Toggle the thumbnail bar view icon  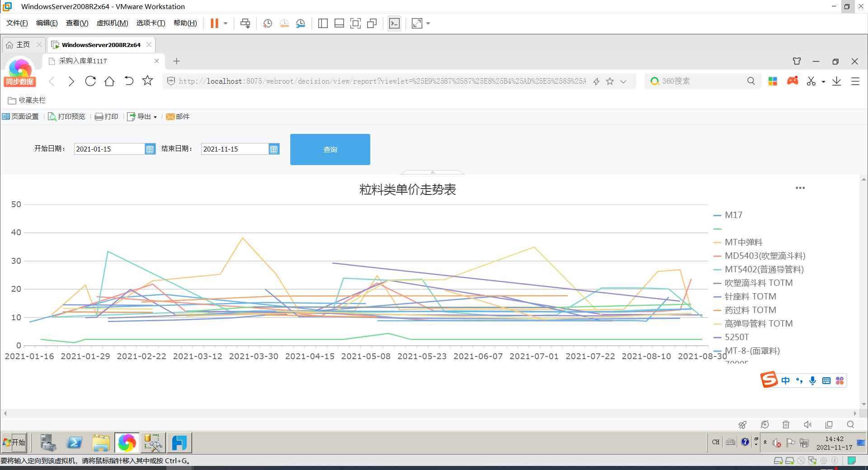pyautogui.click(x=339, y=23)
